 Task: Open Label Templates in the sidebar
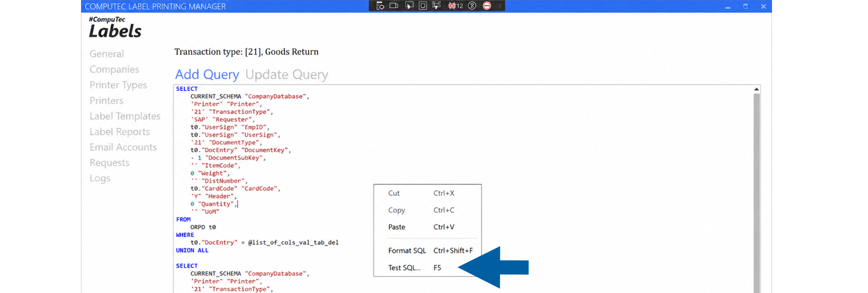pyautogui.click(x=125, y=116)
